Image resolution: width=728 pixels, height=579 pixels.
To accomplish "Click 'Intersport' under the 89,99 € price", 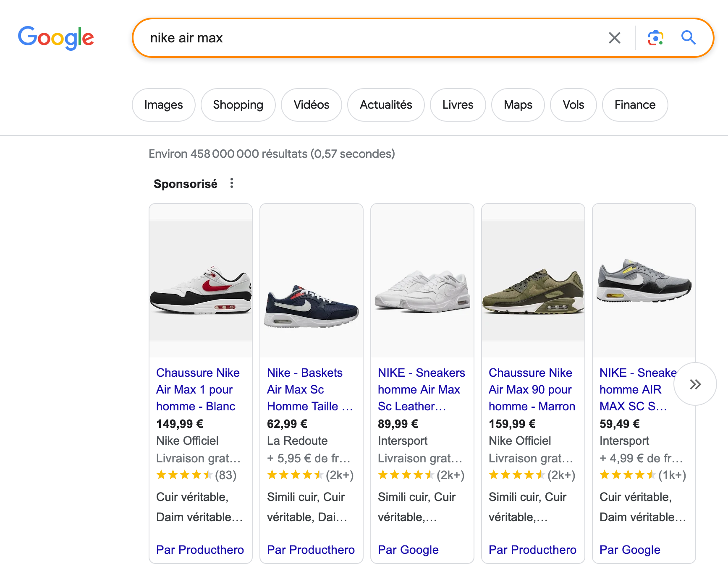I will point(403,441).
